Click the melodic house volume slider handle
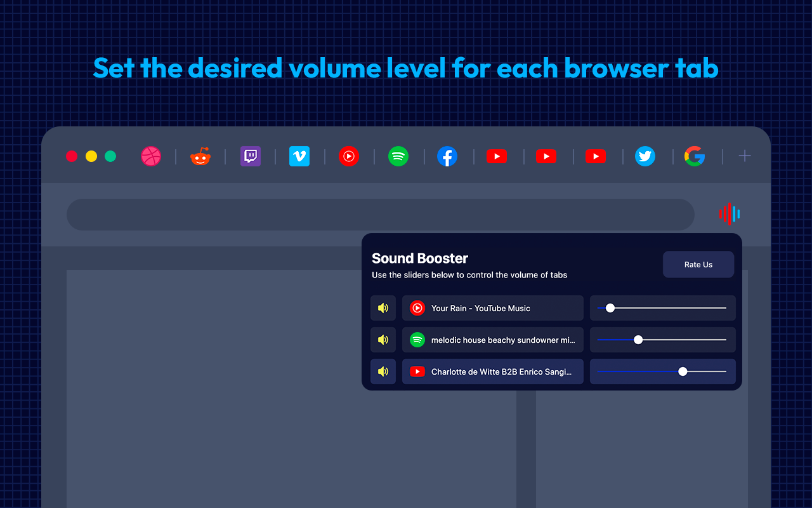 coord(638,340)
